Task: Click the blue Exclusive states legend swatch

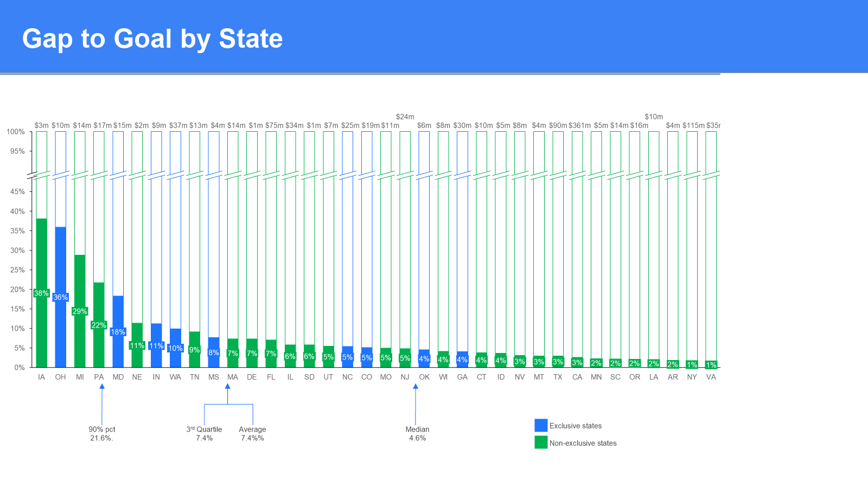Action: tap(541, 425)
